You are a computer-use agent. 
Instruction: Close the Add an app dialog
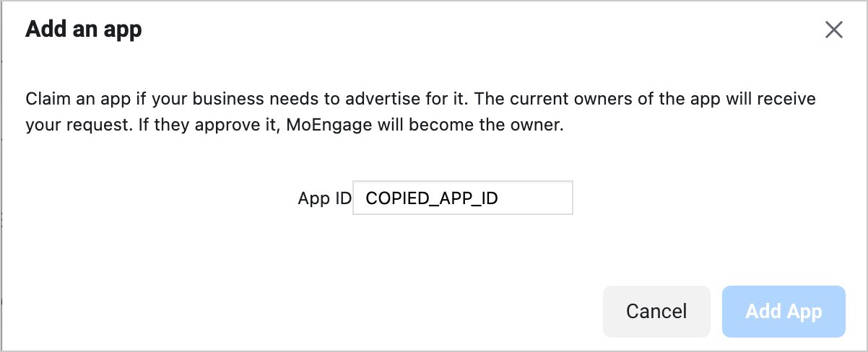[x=834, y=30]
